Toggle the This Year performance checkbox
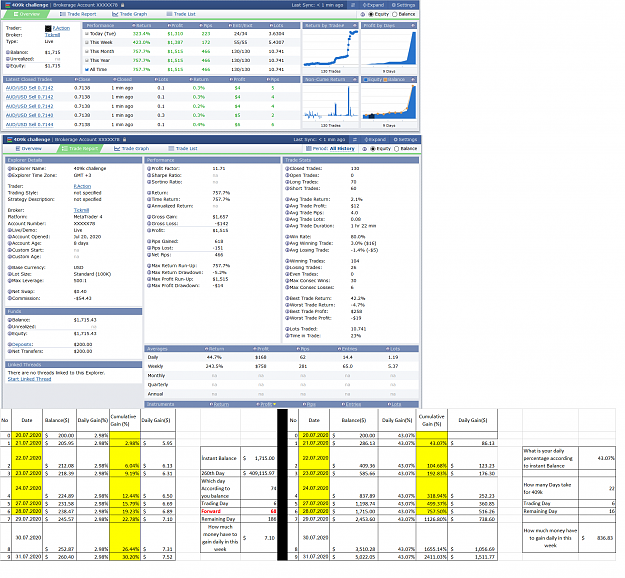This screenshot has width=625, height=578. coord(87,61)
